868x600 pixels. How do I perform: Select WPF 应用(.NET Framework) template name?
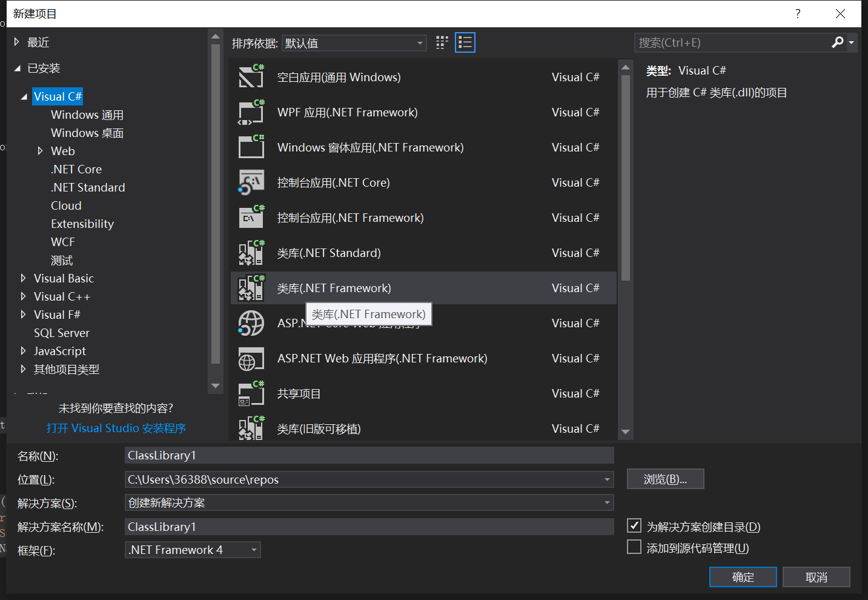click(x=348, y=112)
